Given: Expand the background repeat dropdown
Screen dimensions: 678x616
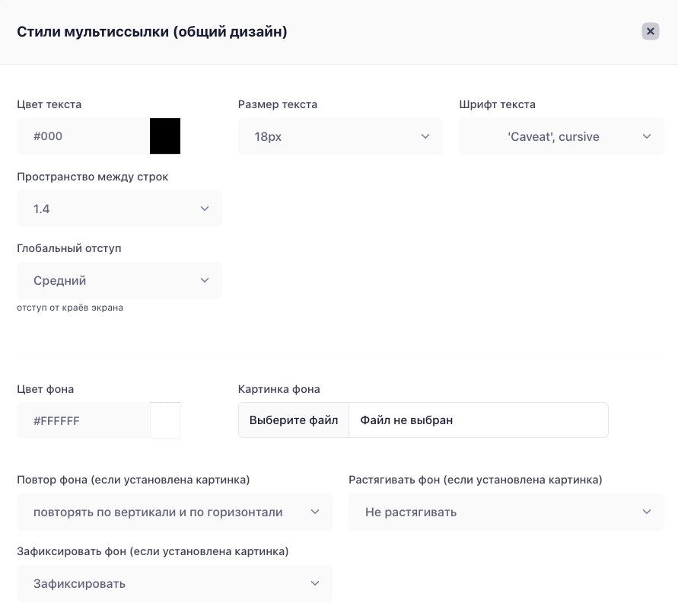Looking at the screenshot, I should click(x=175, y=512).
